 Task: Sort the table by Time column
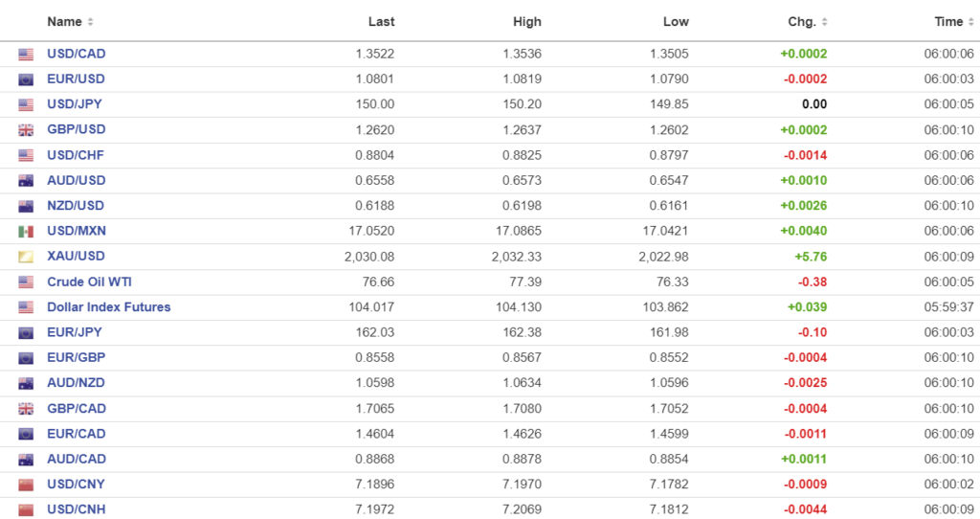[x=954, y=22]
